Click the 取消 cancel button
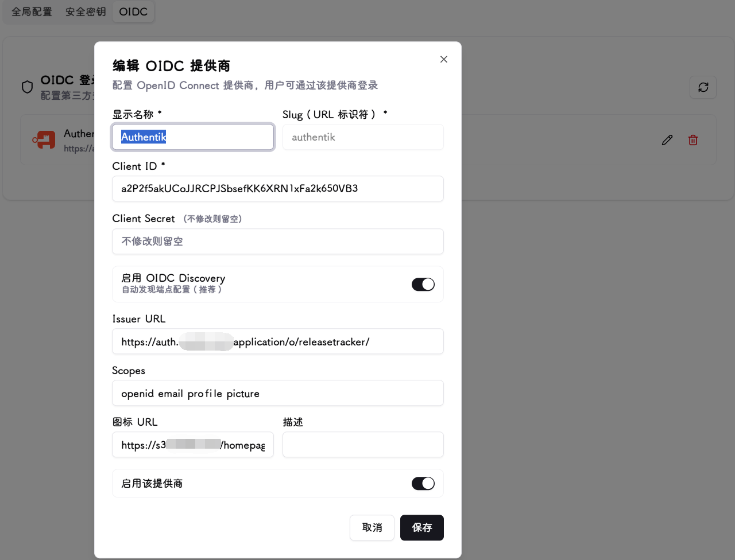Image resolution: width=735 pixels, height=560 pixels. tap(372, 528)
